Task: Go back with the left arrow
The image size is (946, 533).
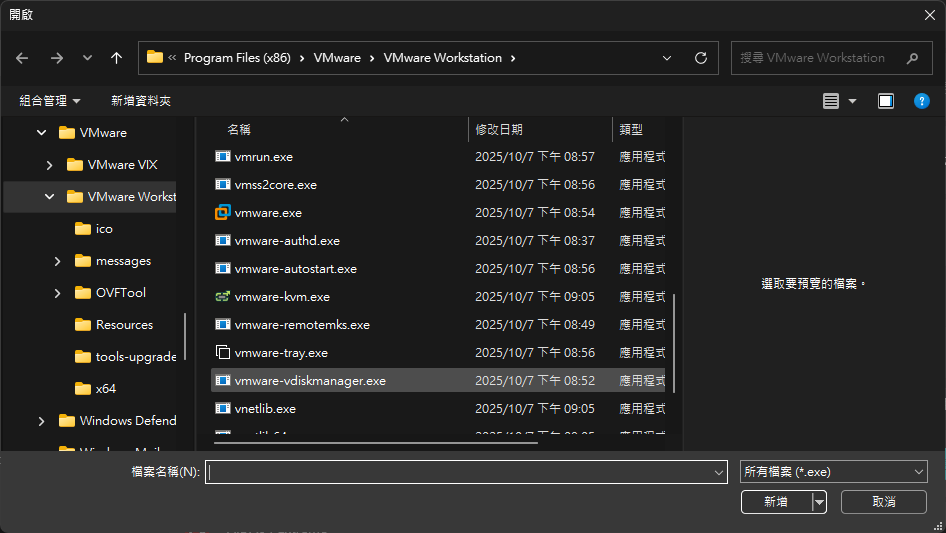Action: click(22, 58)
